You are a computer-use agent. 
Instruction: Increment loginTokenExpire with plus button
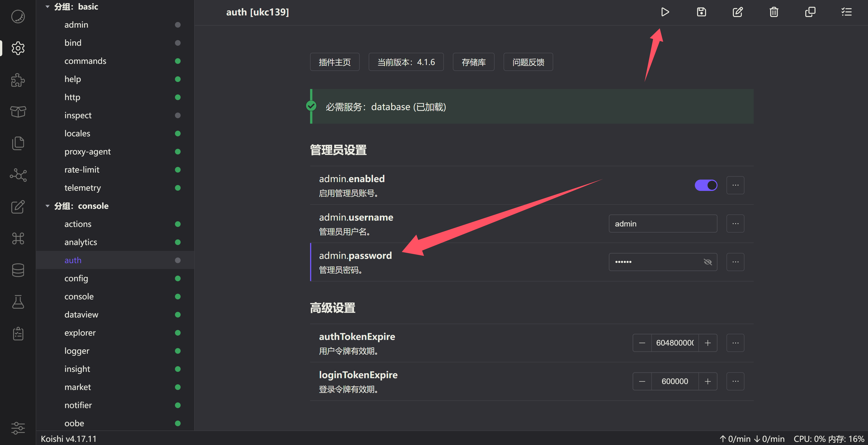(x=708, y=381)
